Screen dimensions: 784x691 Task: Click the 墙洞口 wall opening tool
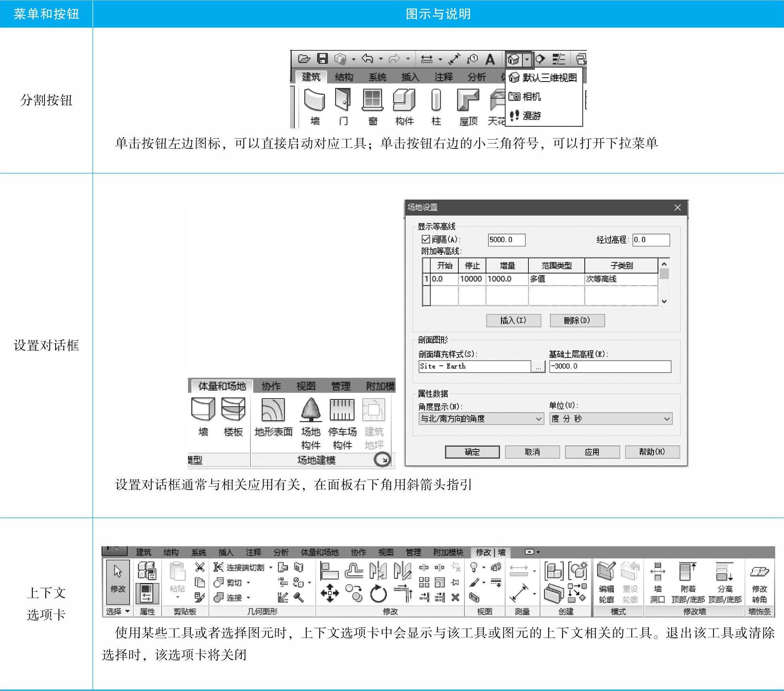(658, 582)
